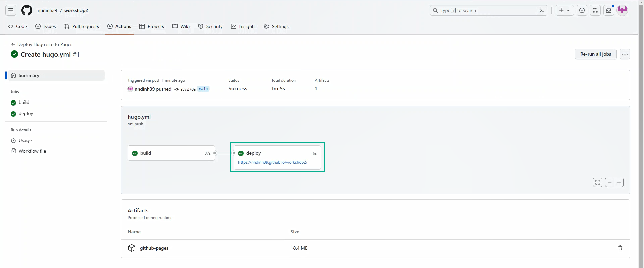The width and height of the screenshot is (644, 268).
Task: Switch to the Issues tab
Action: 46,26
